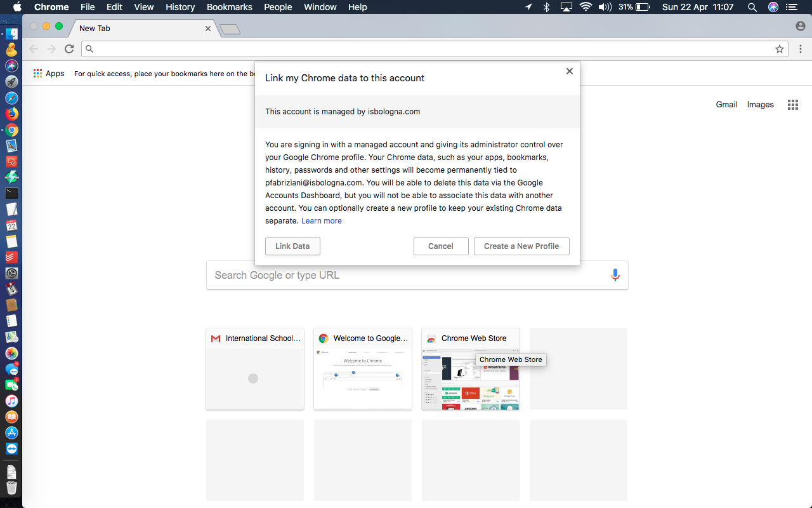Click the Link Data button
The width and height of the screenshot is (812, 508).
[x=292, y=246]
